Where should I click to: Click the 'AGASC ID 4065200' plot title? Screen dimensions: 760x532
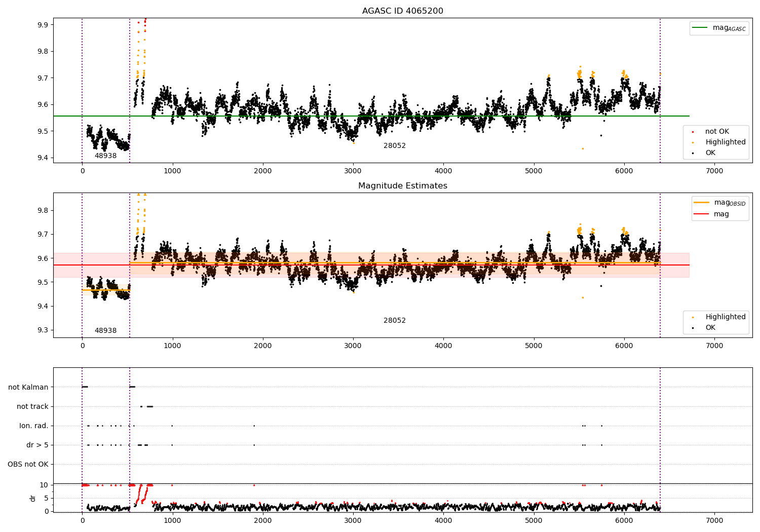point(402,11)
